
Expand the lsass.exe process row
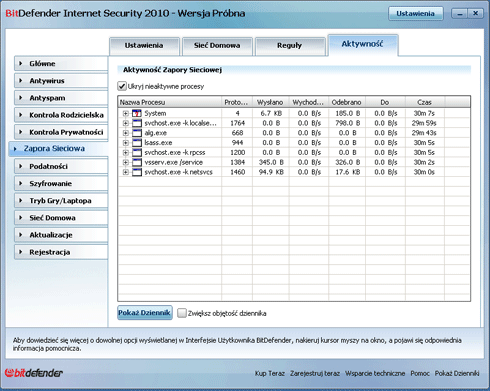tap(126, 143)
